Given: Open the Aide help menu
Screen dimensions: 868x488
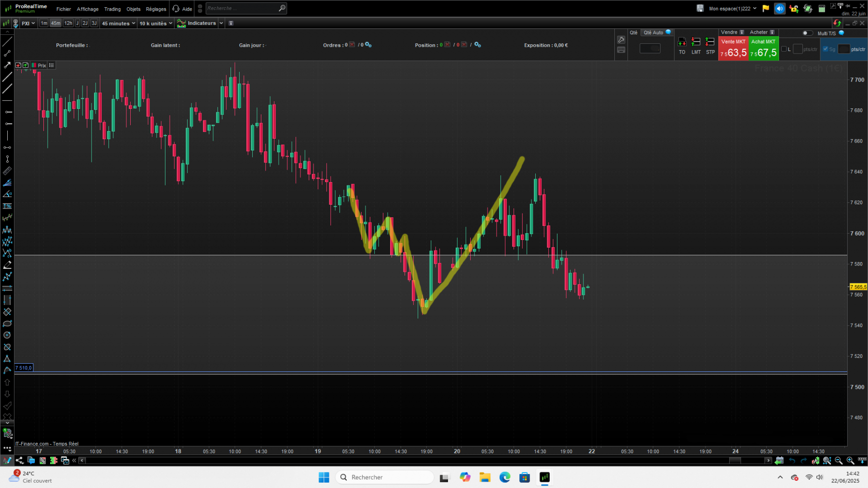Looking at the screenshot, I should 183,9.
